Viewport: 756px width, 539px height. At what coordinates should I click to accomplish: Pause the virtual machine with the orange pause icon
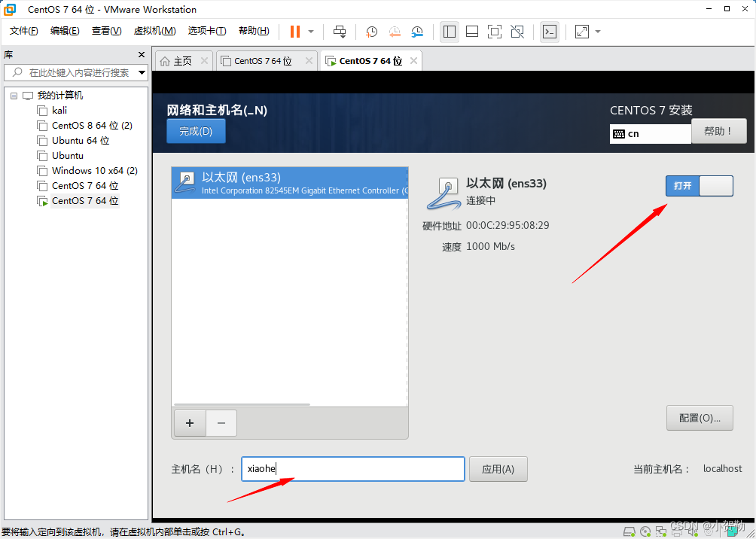coord(295,32)
